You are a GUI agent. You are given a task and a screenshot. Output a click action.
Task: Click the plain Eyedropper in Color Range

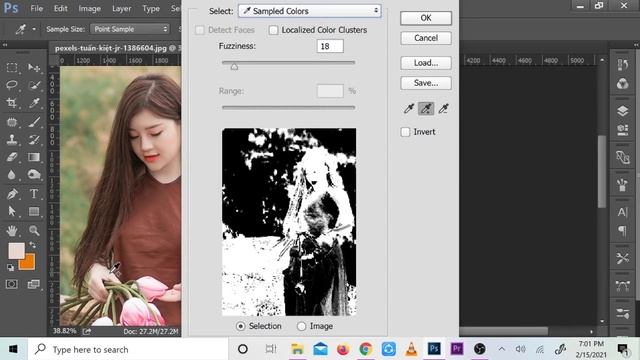pyautogui.click(x=409, y=109)
